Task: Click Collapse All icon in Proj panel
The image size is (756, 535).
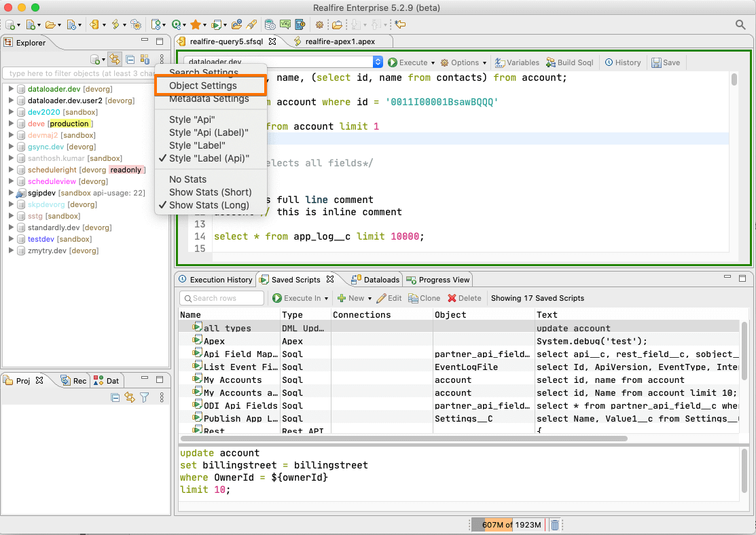Action: coord(115,397)
